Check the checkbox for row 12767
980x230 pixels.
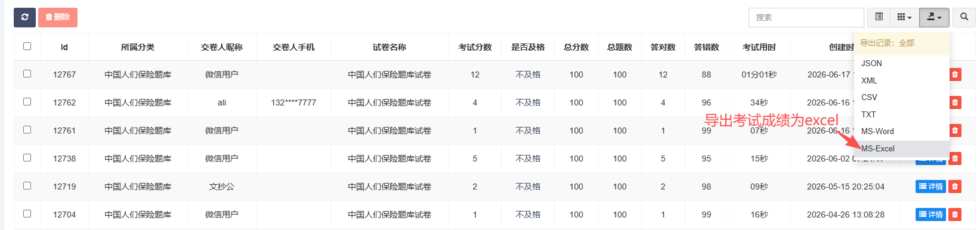coord(27,73)
